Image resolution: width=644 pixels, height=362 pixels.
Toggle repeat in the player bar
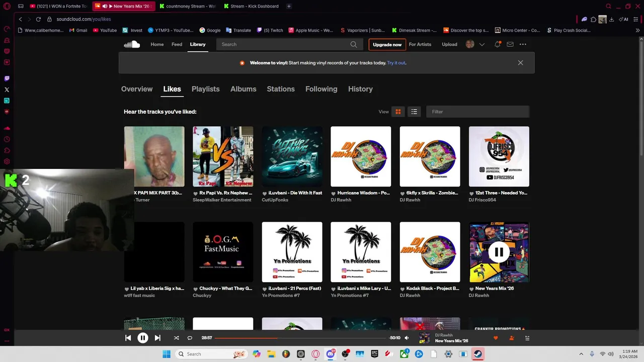click(190, 338)
